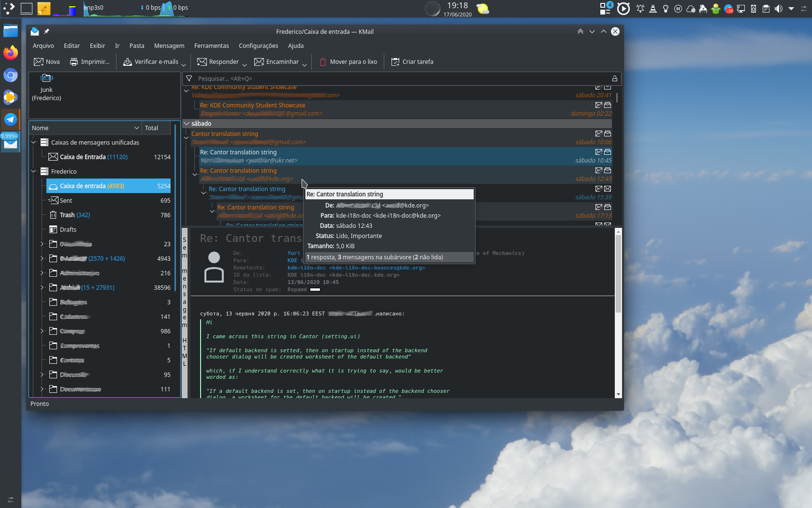Open the Verificar e-mails dropdown arrow

click(184, 64)
